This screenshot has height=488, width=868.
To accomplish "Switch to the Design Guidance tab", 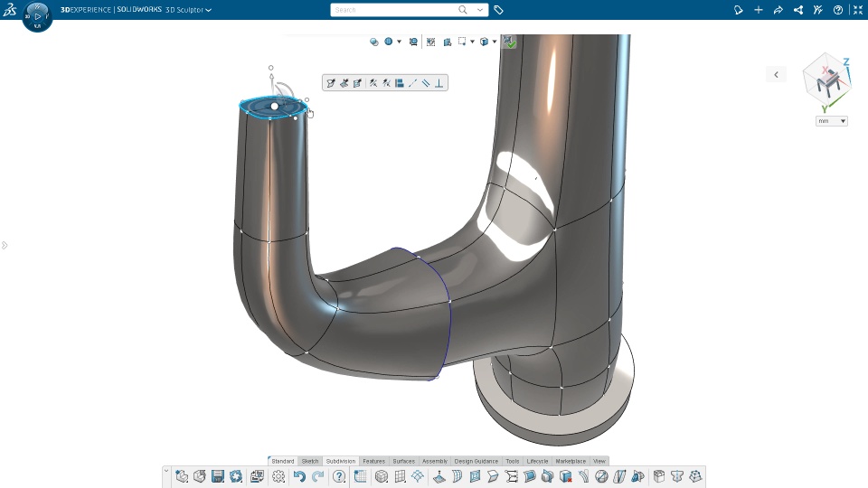I will point(476,461).
